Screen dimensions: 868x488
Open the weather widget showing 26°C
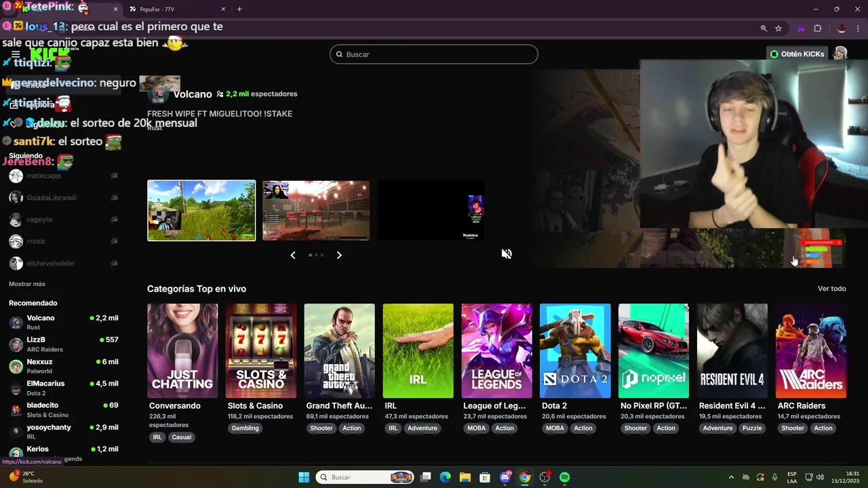26,477
